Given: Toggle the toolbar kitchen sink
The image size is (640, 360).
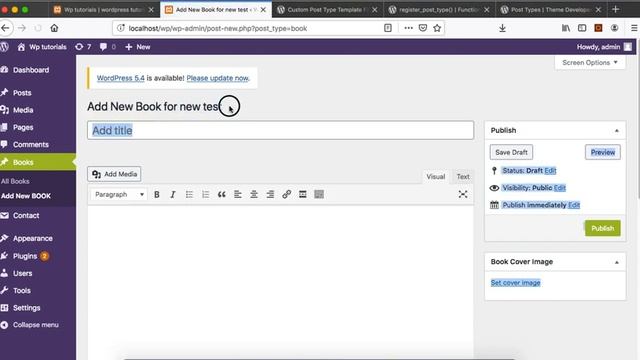Looking at the screenshot, I should pyautogui.click(x=319, y=195).
